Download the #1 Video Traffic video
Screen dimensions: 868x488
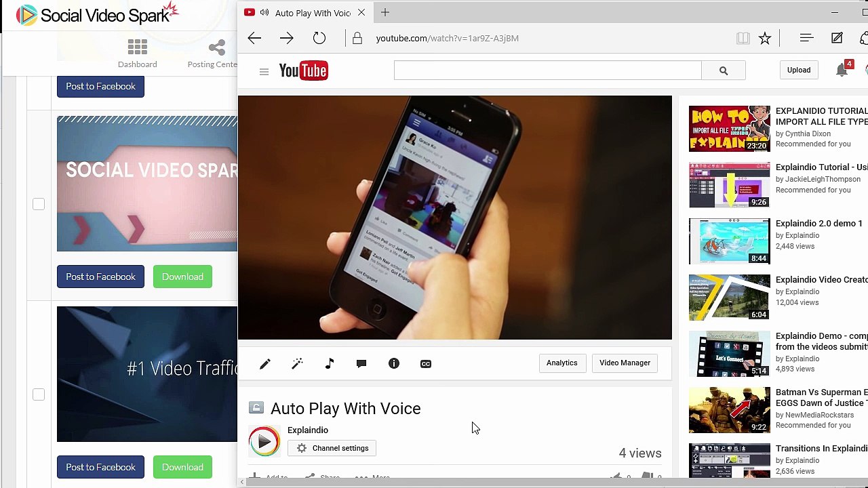182,467
